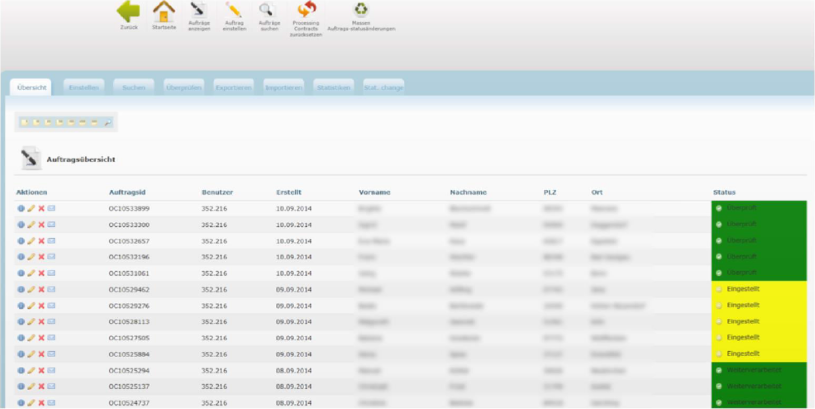Select the Statistiken tab
815x409 pixels.
coord(333,87)
